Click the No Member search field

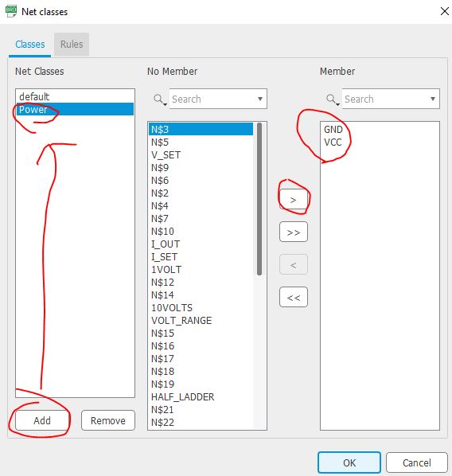click(x=214, y=99)
